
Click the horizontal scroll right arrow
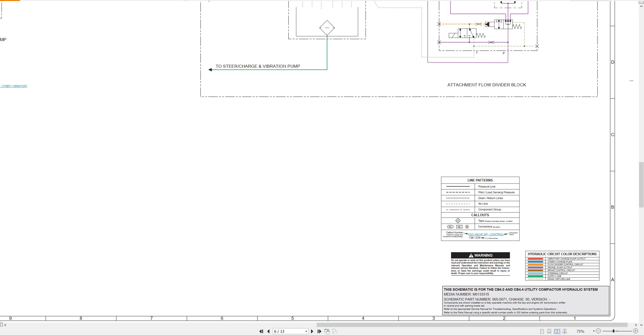pos(636,325)
